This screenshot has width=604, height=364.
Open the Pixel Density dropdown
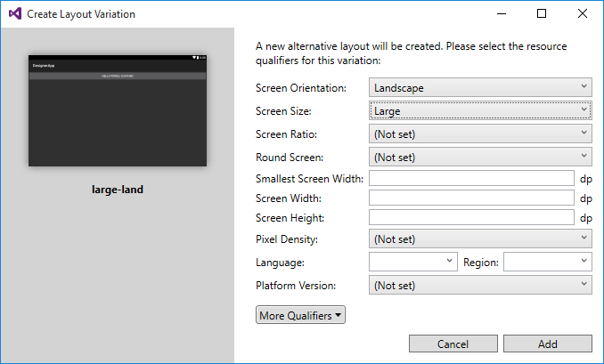480,239
